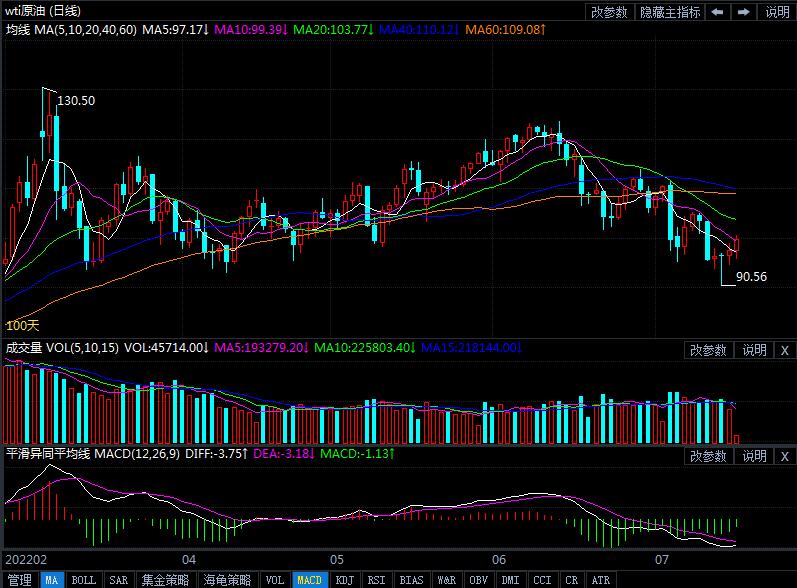
Task: Click 改参数 in the top main chart bar
Action: [x=609, y=12]
